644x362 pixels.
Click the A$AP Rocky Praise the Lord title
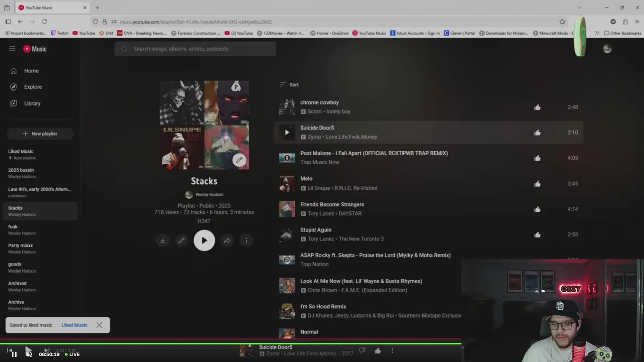point(375,255)
